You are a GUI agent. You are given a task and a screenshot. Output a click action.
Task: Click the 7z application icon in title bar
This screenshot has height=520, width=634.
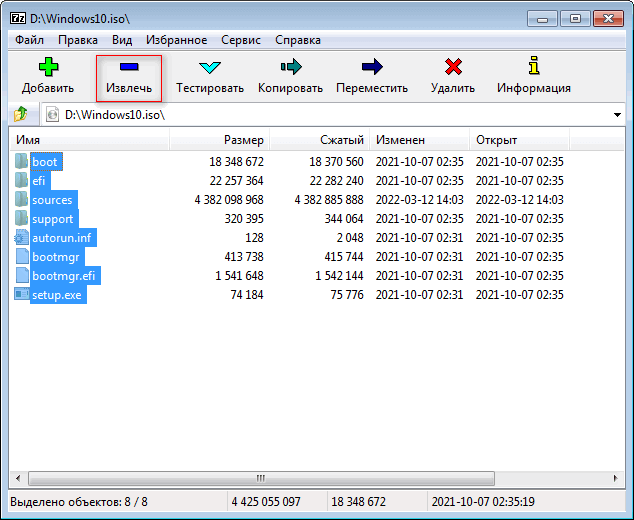point(18,19)
